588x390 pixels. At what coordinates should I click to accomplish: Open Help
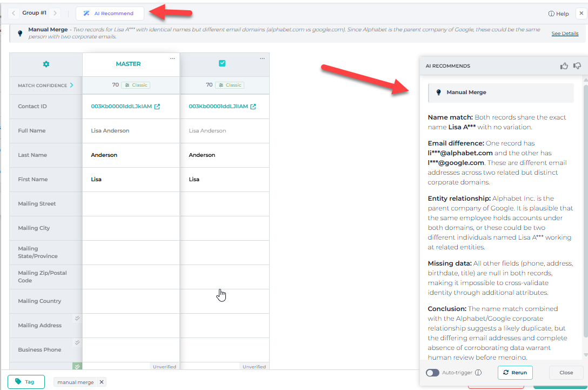558,14
